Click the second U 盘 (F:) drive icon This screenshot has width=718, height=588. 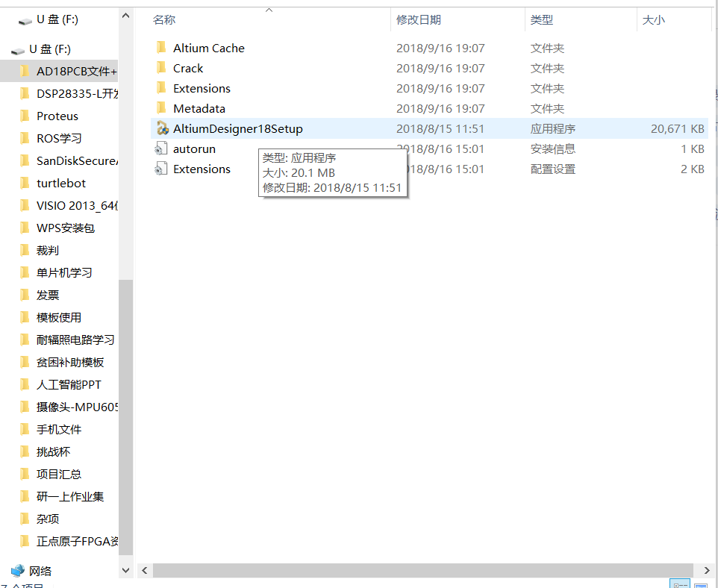pyautogui.click(x=18, y=50)
